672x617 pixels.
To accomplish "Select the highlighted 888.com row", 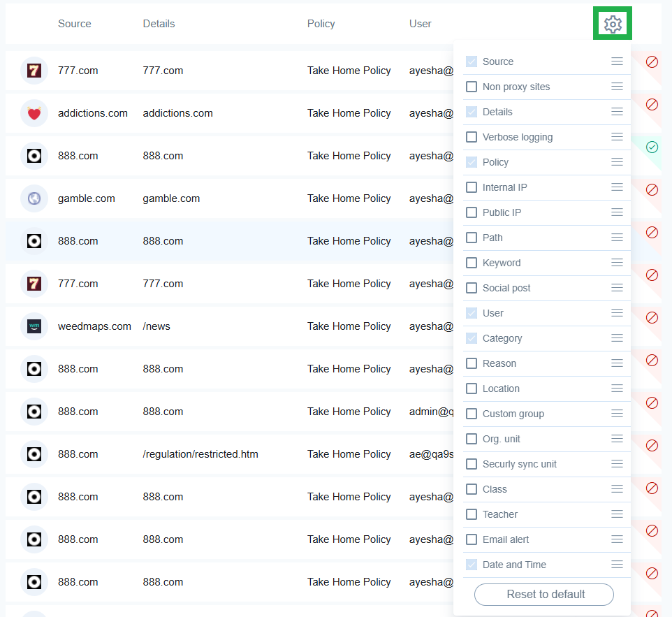I will (x=210, y=240).
